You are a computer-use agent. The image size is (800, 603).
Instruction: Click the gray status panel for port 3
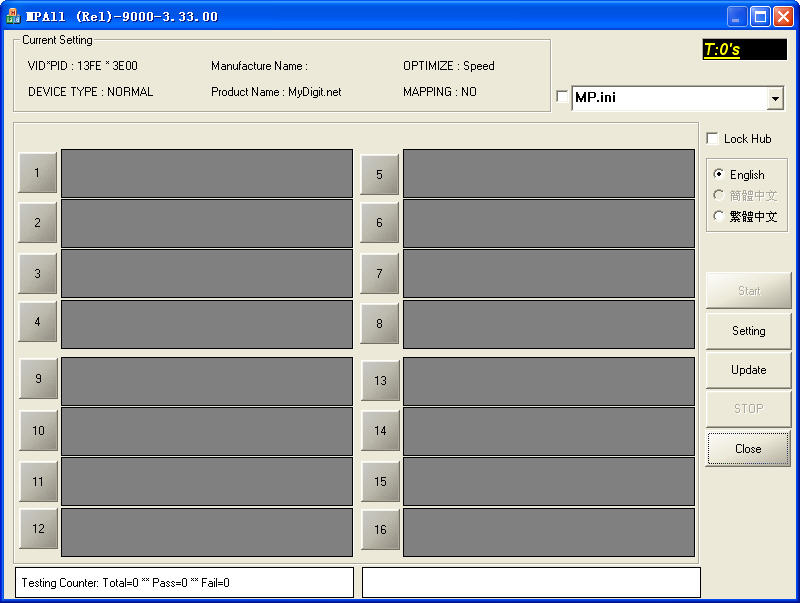coord(207,274)
